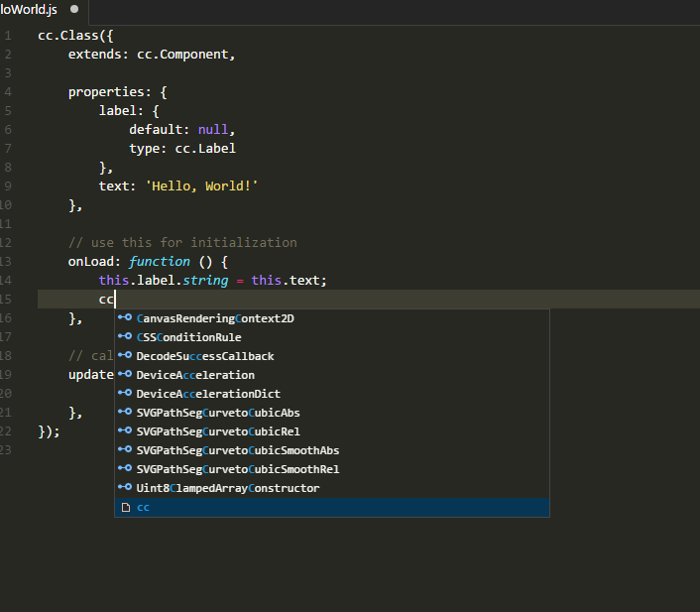The height and width of the screenshot is (612, 700).
Task: Click the closing '});' on line 22
Action: (49, 431)
